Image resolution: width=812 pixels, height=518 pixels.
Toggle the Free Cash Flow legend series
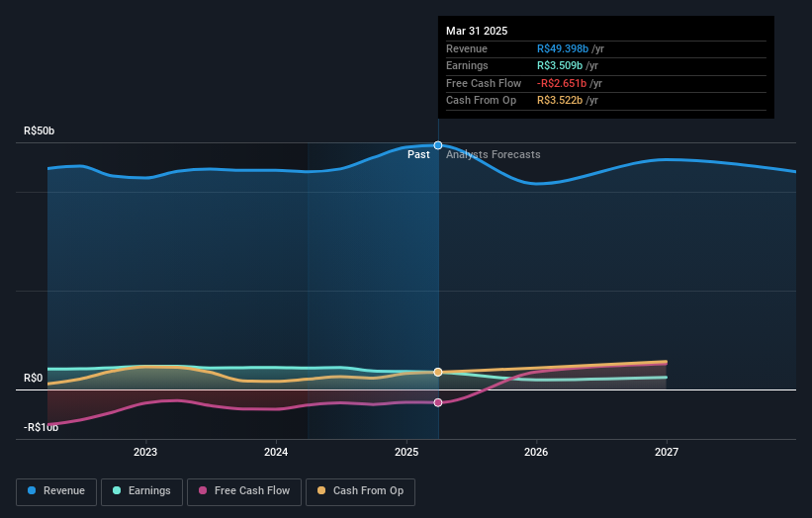point(244,491)
